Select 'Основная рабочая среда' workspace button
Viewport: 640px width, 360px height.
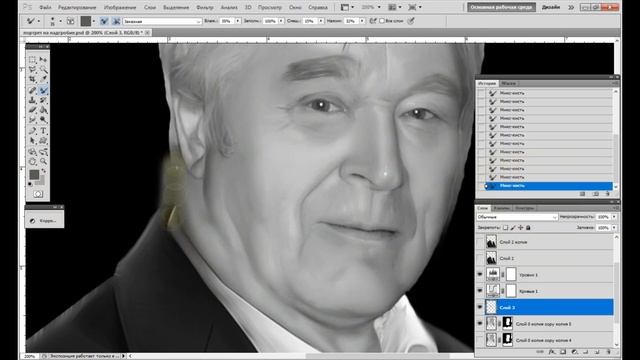[x=501, y=7]
